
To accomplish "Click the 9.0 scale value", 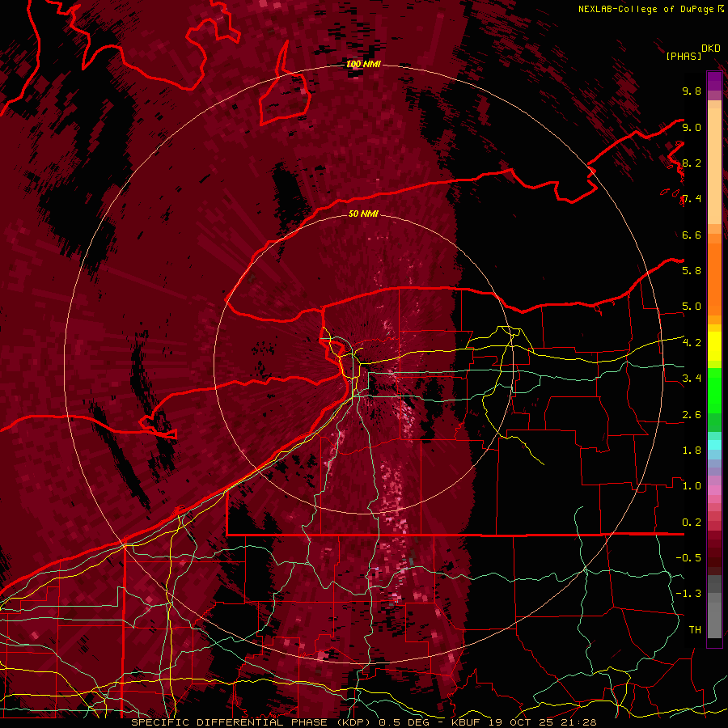I will [692, 127].
